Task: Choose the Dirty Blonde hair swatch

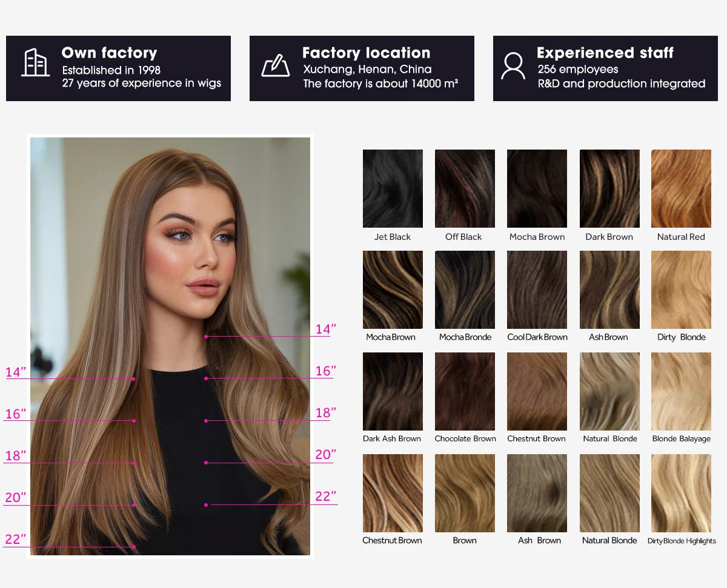Action: [681, 290]
